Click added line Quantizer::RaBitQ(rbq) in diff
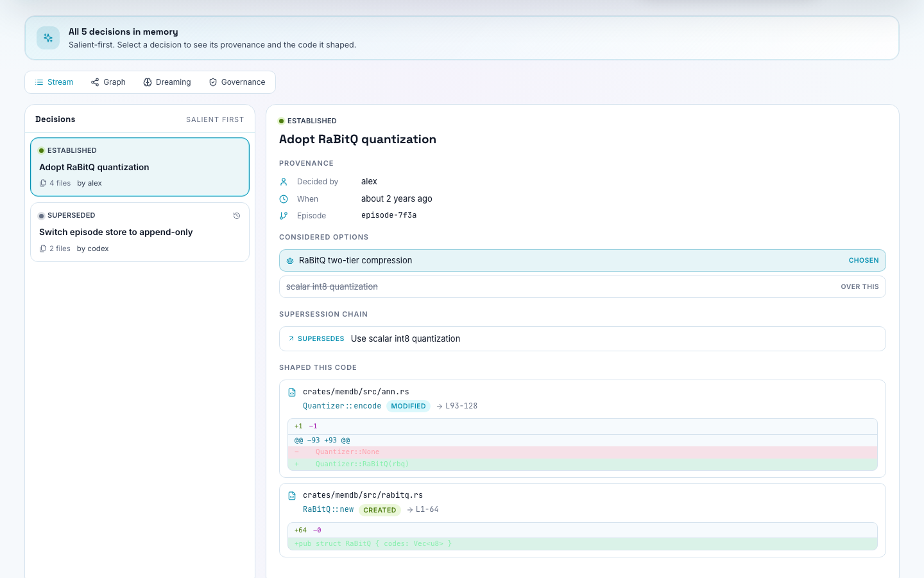The height and width of the screenshot is (578, 924). 583,464
